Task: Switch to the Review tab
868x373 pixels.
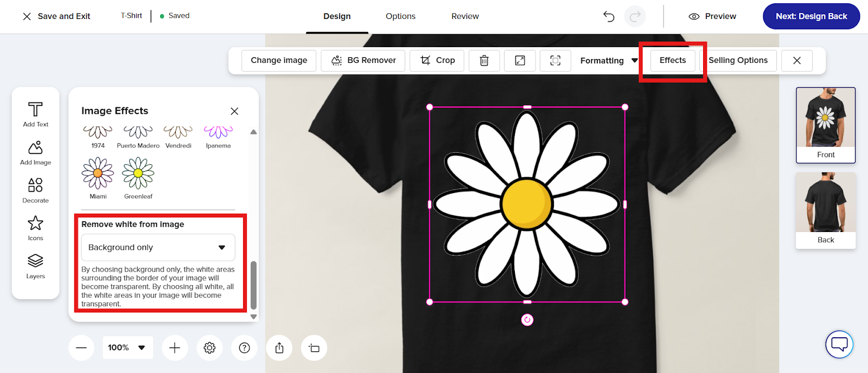Action: tap(465, 16)
